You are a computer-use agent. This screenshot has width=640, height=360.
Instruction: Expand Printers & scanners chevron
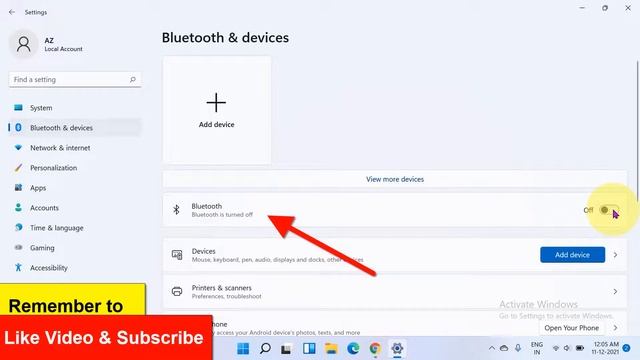click(x=615, y=291)
